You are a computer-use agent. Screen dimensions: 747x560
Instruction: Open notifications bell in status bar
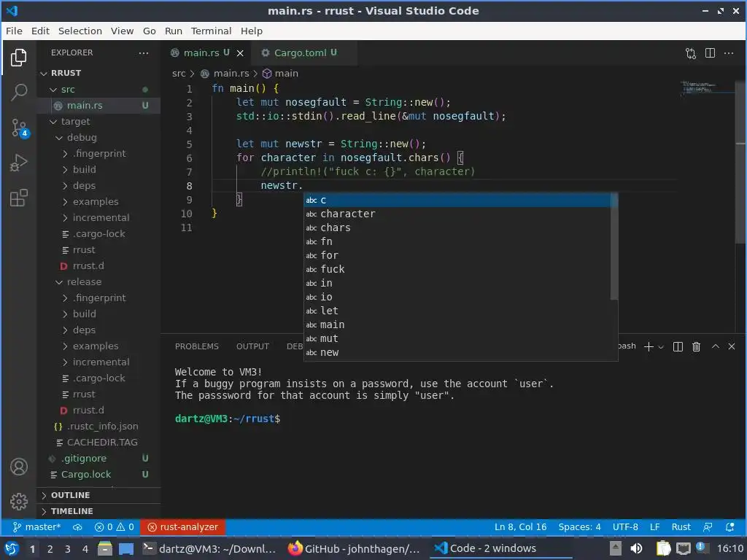[729, 527]
